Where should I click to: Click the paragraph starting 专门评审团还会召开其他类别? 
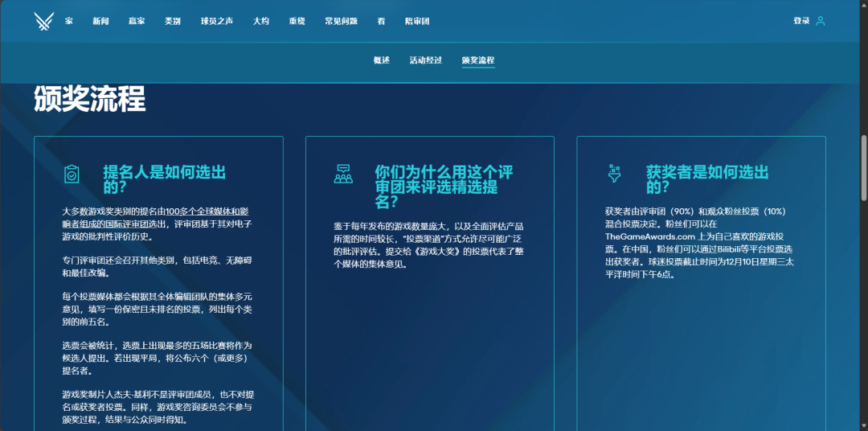point(158,266)
